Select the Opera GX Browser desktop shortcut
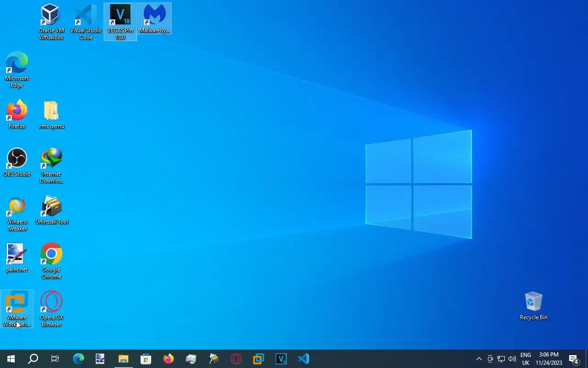 (x=51, y=309)
